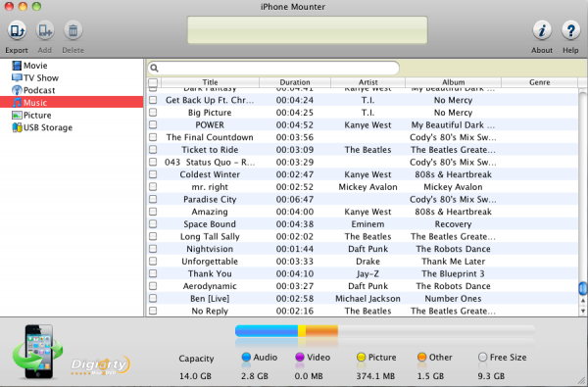This screenshot has height=387, width=588.
Task: Check the Ticket to Ride checkbox
Action: click(x=153, y=150)
